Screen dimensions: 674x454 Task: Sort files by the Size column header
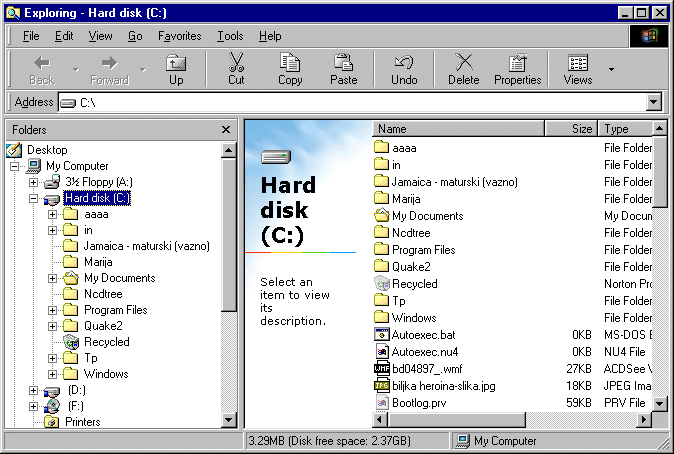(x=571, y=129)
